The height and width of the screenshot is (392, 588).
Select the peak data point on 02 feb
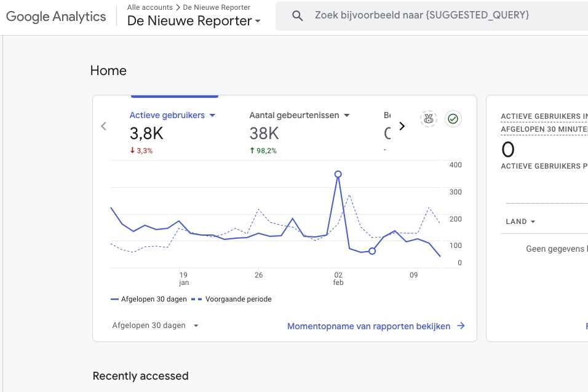pyautogui.click(x=338, y=174)
